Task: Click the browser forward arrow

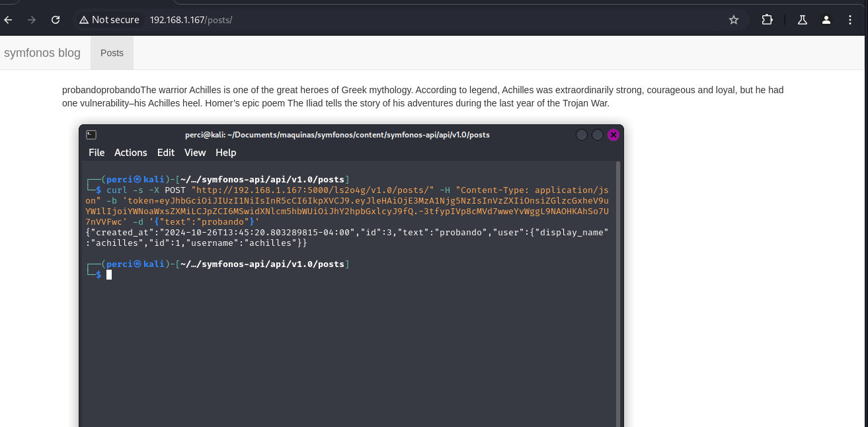Action: pyautogui.click(x=32, y=20)
